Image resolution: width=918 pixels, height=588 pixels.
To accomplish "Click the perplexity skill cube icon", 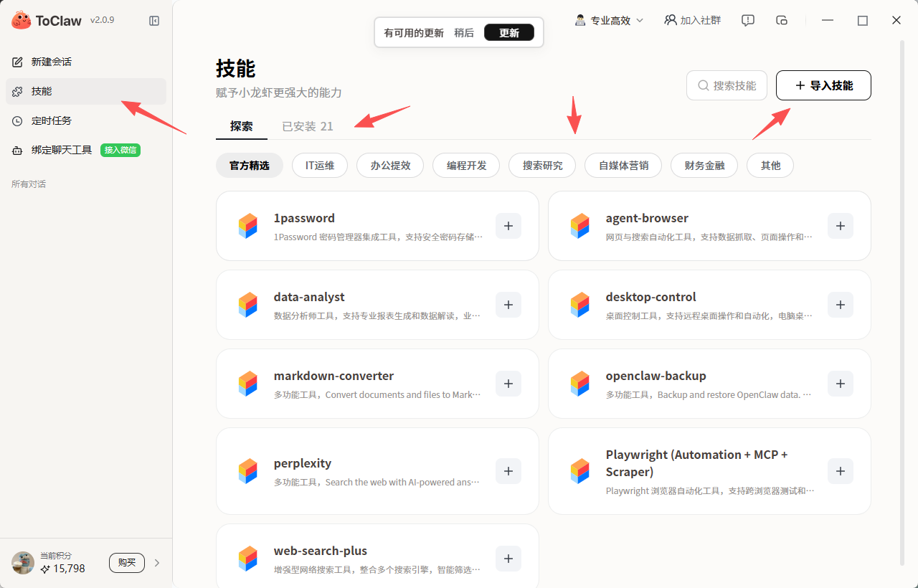I will point(247,471).
